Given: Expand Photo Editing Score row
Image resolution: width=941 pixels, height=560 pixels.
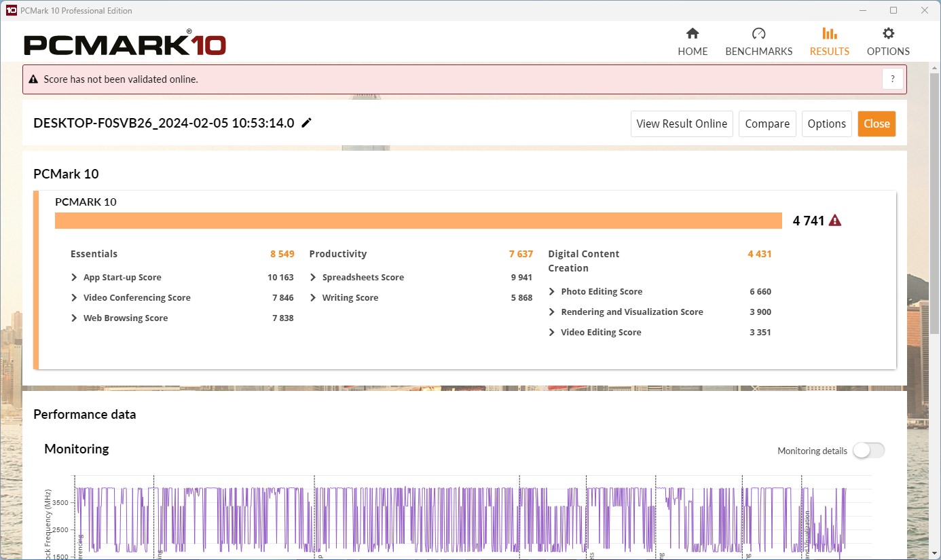Looking at the screenshot, I should (552, 292).
